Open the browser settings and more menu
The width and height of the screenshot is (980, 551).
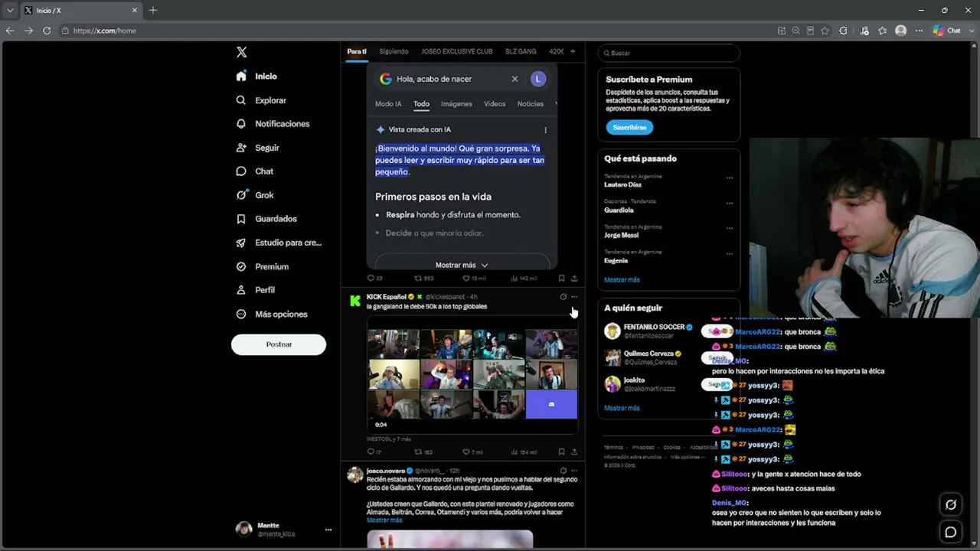(919, 31)
